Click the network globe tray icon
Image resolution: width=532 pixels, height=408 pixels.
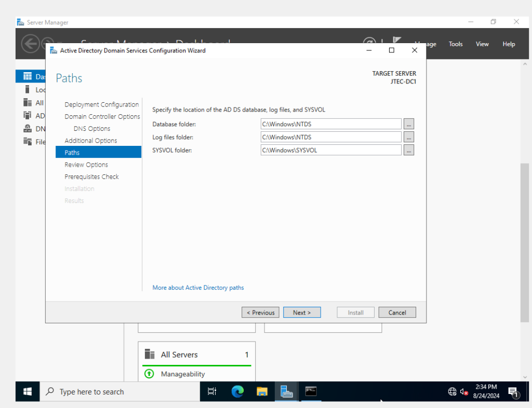coord(453,392)
